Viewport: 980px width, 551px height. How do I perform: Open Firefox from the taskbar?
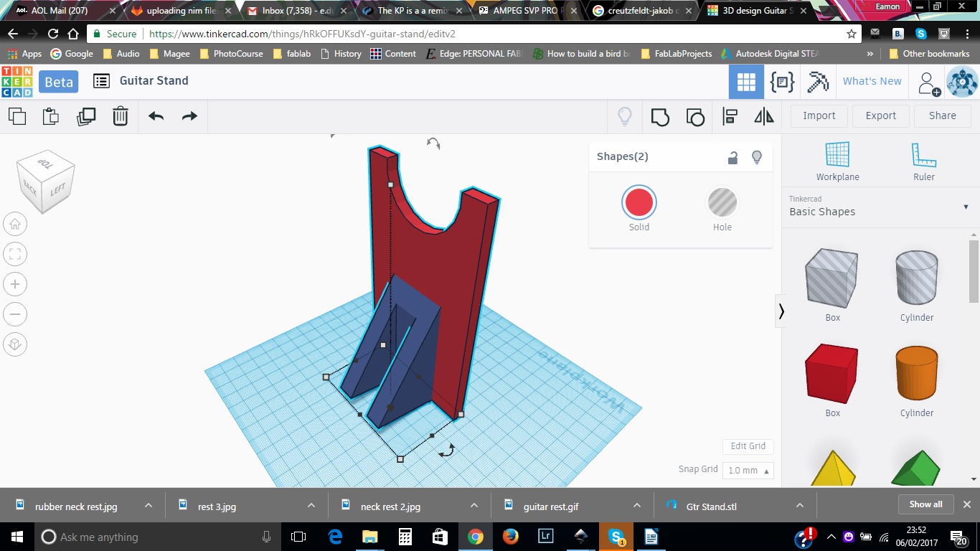point(510,537)
